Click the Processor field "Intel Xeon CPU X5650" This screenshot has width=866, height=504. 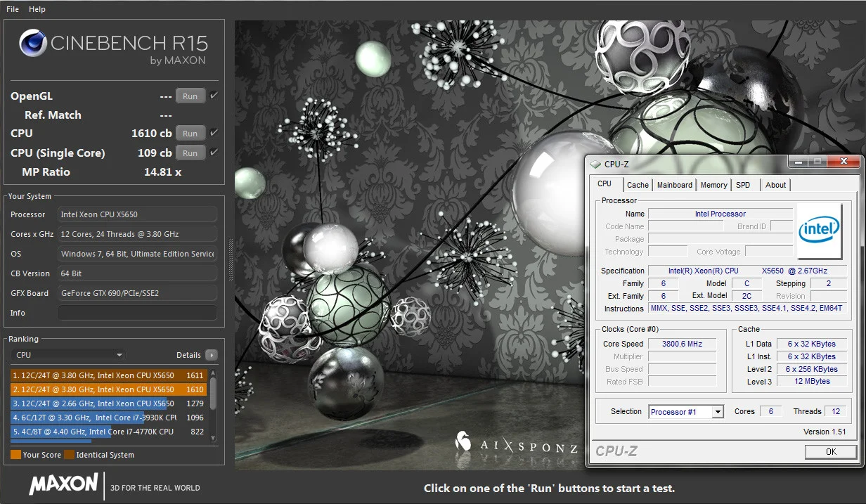coord(137,214)
